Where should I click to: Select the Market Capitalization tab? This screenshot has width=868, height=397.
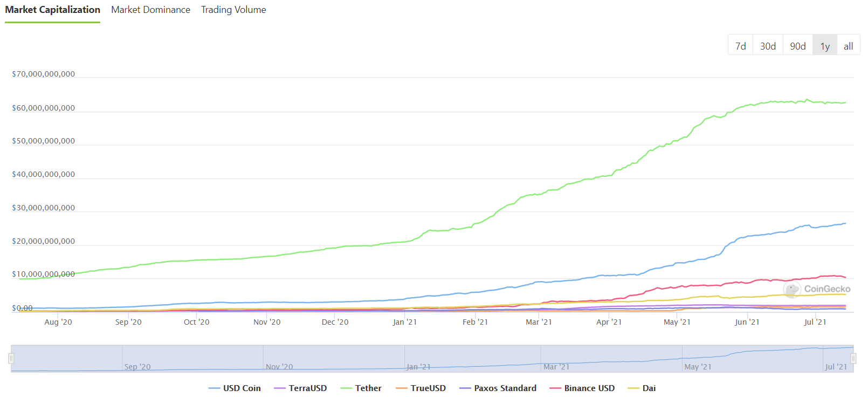point(52,10)
